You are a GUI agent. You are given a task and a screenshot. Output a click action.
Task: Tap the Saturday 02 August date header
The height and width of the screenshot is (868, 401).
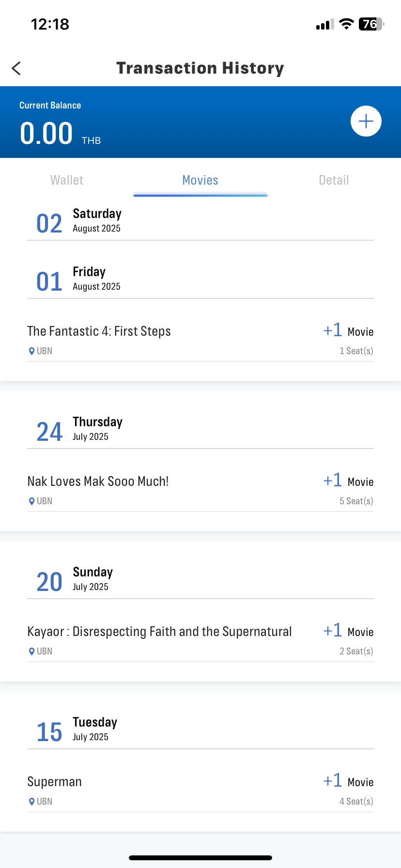coord(200,221)
